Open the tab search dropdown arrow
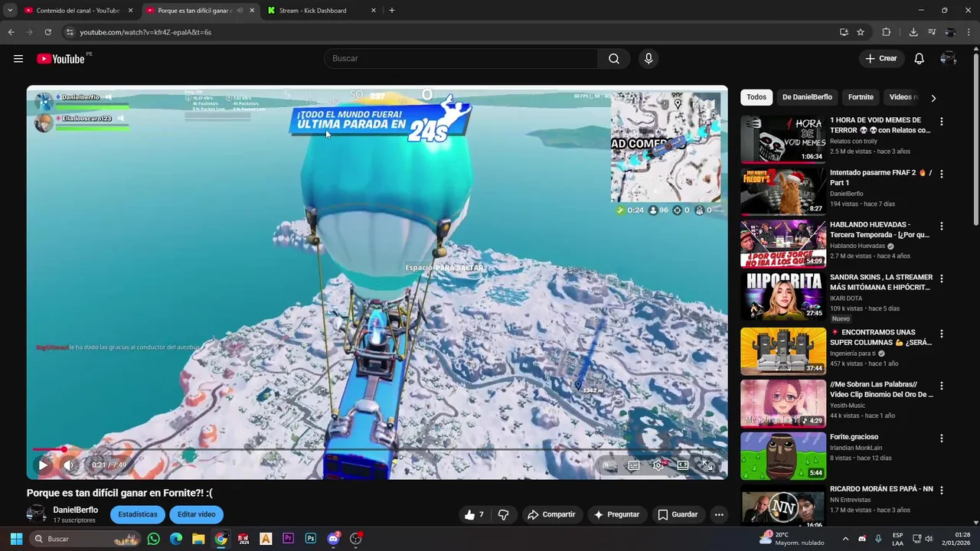Screen dimensions: 980x551 [10, 11]
